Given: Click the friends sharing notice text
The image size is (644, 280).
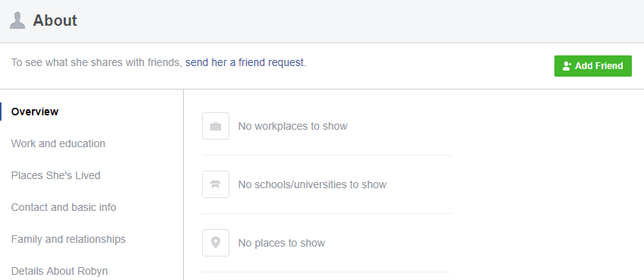Looking at the screenshot, I should tap(159, 63).
